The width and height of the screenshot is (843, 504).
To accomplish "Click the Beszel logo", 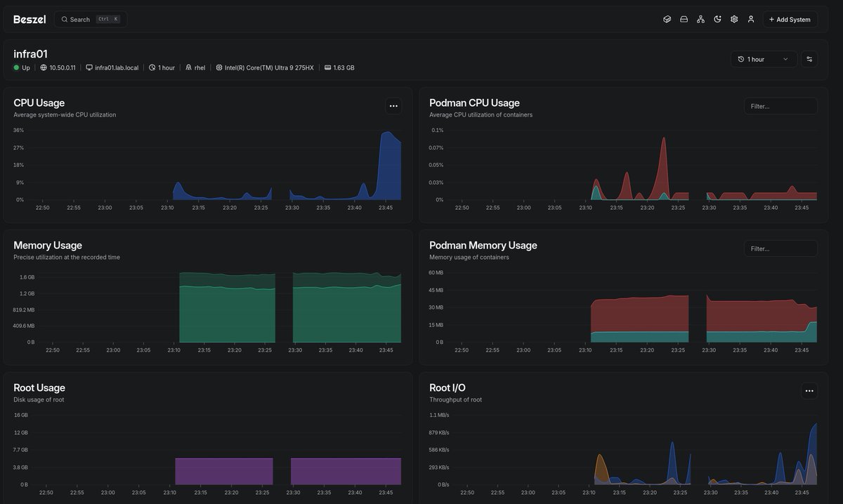I will (x=30, y=20).
